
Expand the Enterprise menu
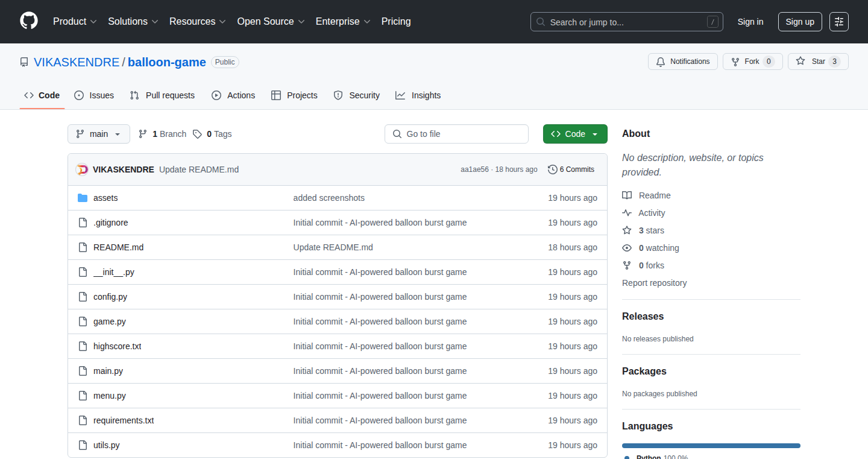point(343,22)
